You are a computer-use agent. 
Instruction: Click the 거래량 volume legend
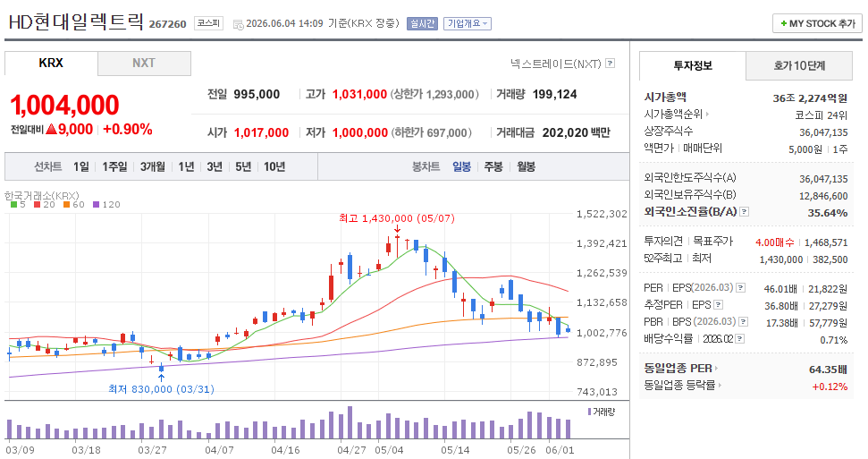(602, 412)
